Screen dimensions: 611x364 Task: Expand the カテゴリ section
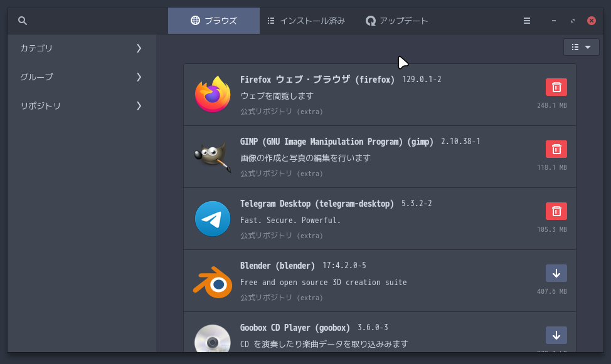pos(82,48)
